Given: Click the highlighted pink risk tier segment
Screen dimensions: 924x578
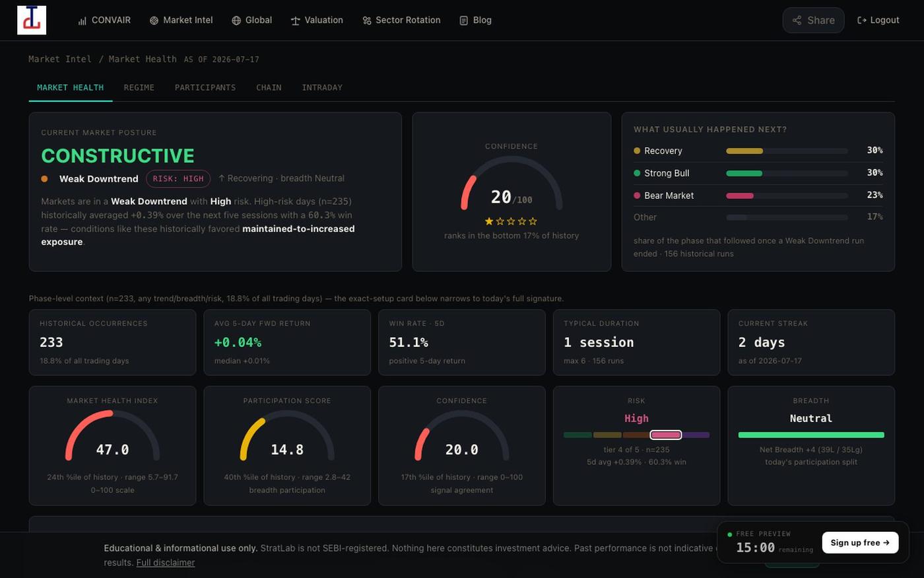Looking at the screenshot, I should tap(665, 435).
